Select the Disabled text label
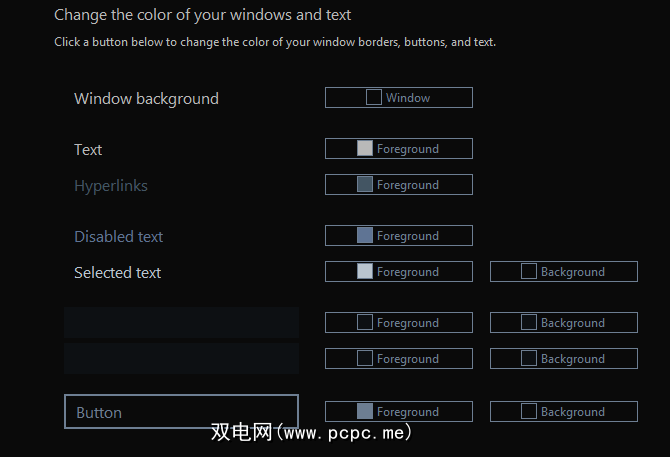Screen dimensions: 670x457 [x=118, y=237]
